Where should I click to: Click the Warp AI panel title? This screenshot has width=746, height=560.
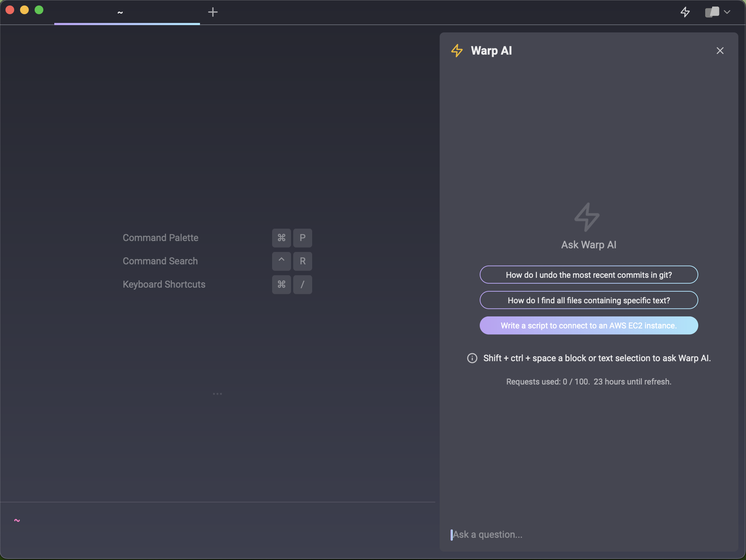click(x=491, y=51)
